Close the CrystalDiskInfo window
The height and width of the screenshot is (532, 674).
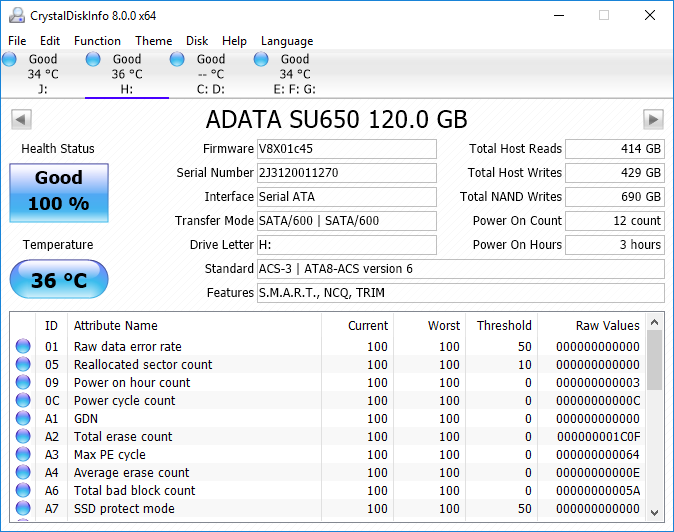pos(650,15)
